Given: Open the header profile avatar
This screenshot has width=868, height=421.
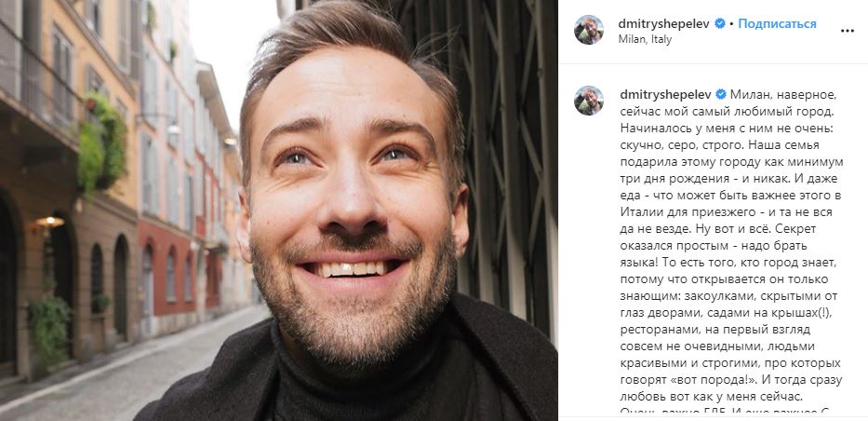Looking at the screenshot, I should click(589, 30).
